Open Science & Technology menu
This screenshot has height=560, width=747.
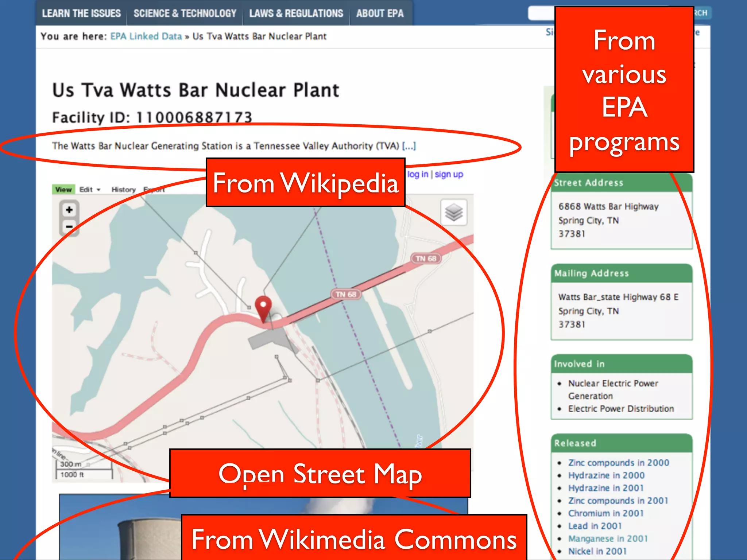click(185, 13)
